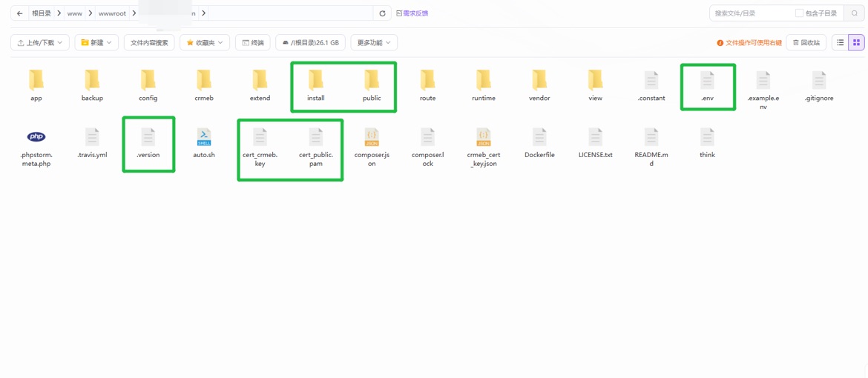Open the public folder
The height and width of the screenshot is (378, 868).
tap(372, 80)
